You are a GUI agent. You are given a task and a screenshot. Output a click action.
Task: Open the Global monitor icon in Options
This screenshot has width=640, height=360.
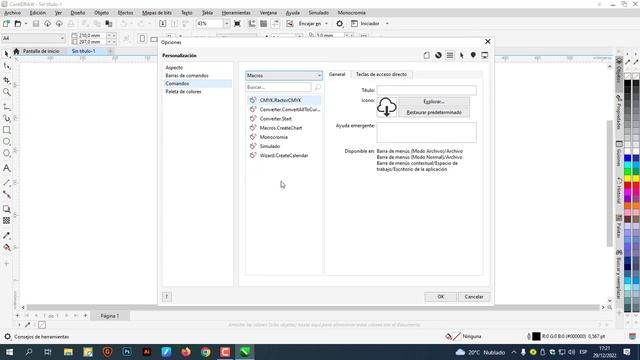485,55
